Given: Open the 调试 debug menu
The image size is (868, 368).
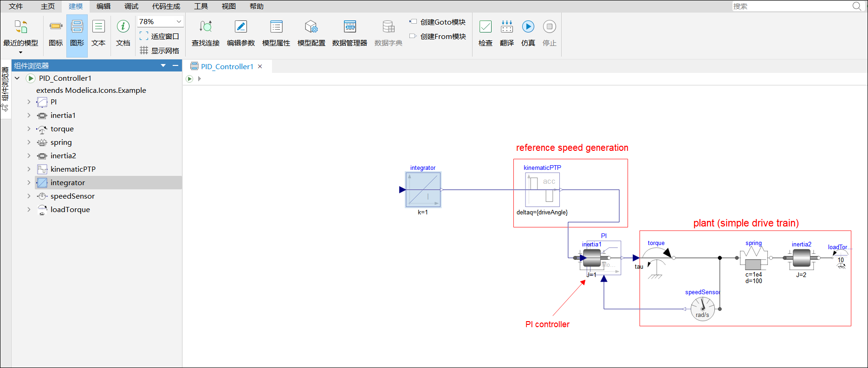Looking at the screenshot, I should point(131,6).
